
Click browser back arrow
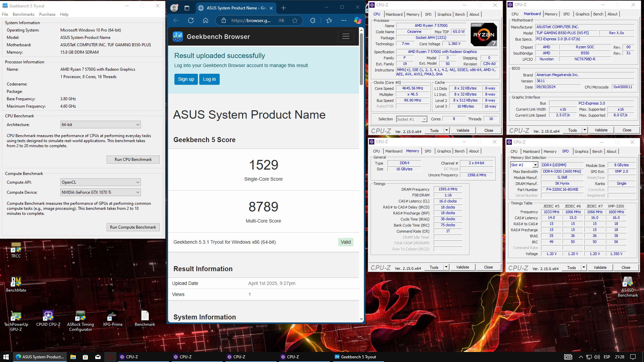[x=176, y=20]
